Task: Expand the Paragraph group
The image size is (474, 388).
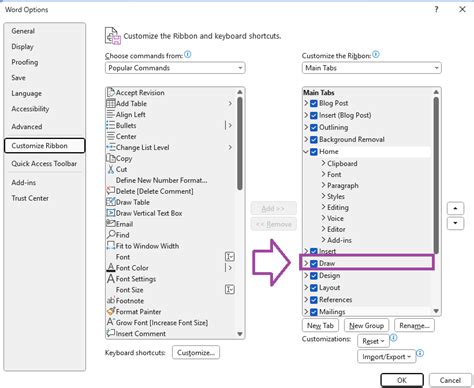Action: (323, 185)
